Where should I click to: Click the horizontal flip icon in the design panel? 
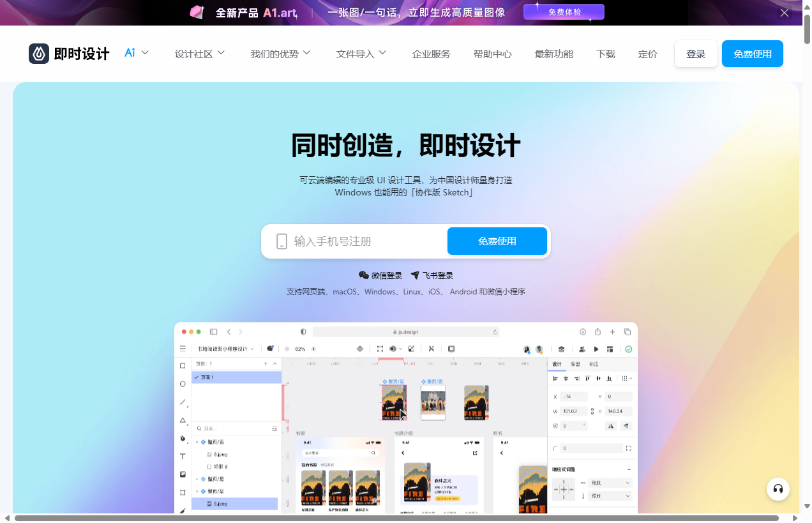(610, 425)
